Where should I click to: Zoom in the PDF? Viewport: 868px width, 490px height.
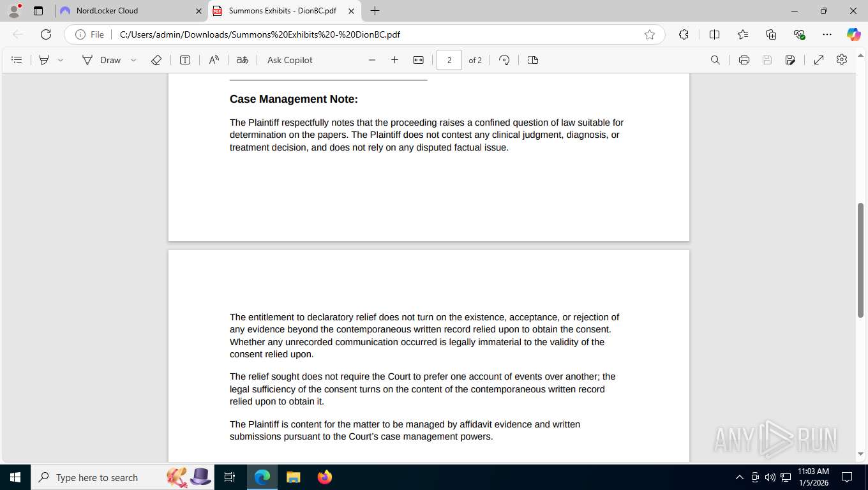394,60
